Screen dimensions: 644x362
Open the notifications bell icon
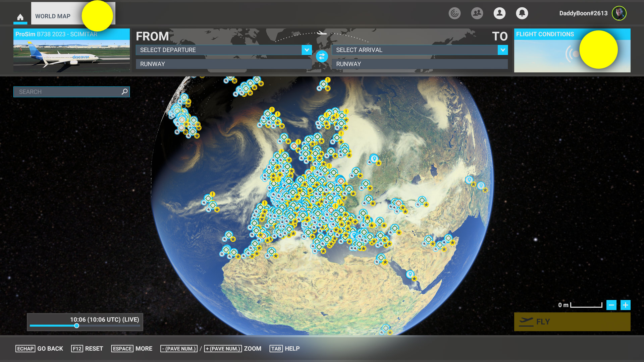click(x=522, y=14)
